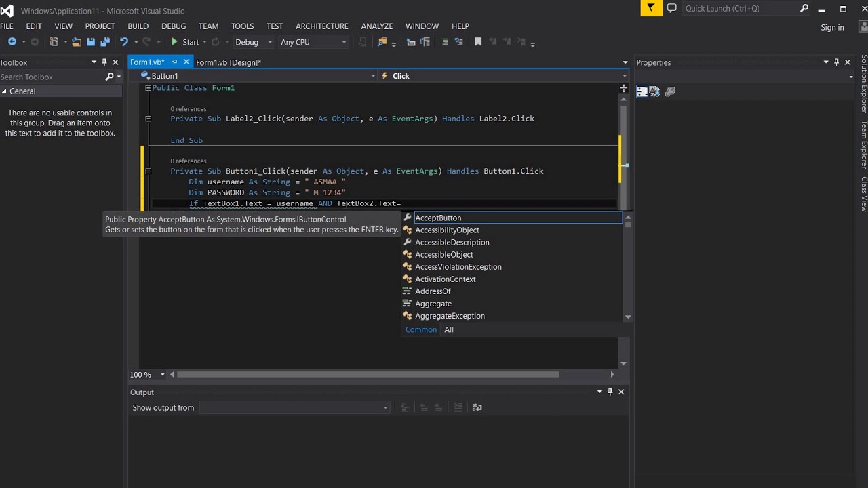The width and height of the screenshot is (868, 488).
Task: Click the comment out lines icon
Action: pyautogui.click(x=445, y=42)
